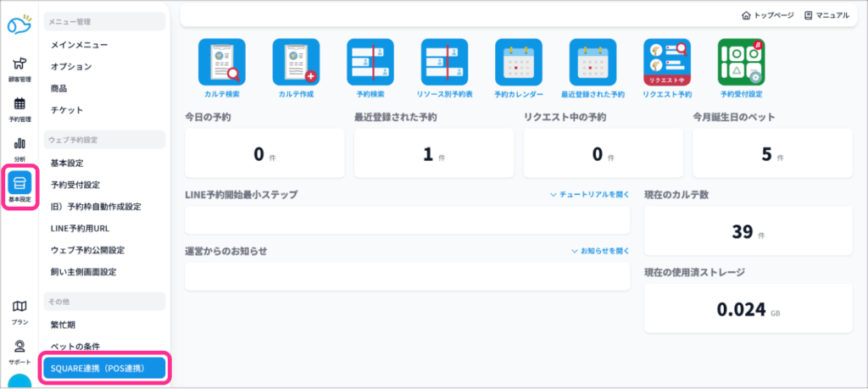This screenshot has height=389, width=868.
Task: Select 顧客管理 in the left sidebar
Action: 19,68
